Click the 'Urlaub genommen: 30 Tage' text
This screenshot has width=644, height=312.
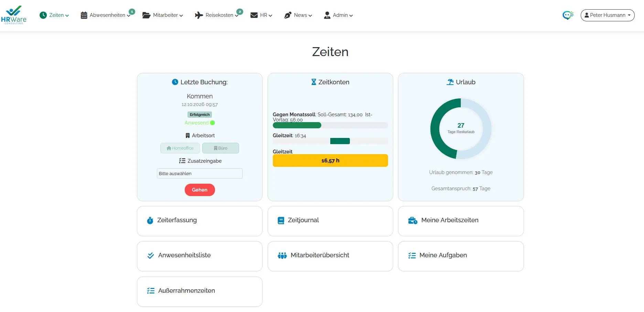[461, 172]
